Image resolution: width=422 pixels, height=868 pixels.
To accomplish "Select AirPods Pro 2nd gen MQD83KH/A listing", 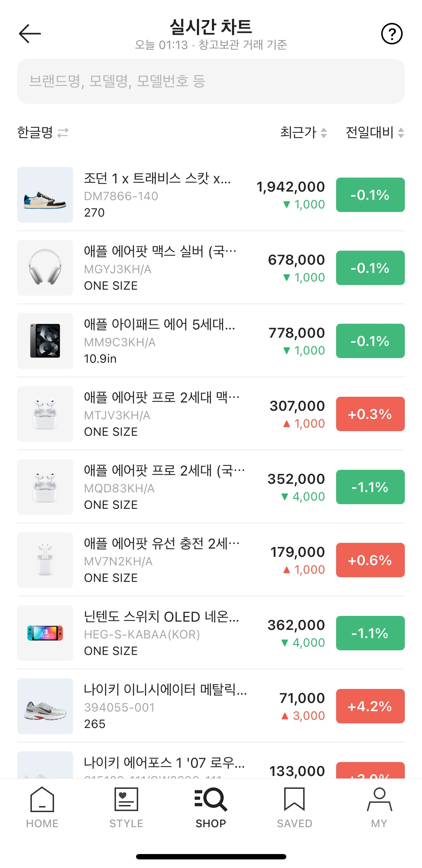I will [x=211, y=487].
